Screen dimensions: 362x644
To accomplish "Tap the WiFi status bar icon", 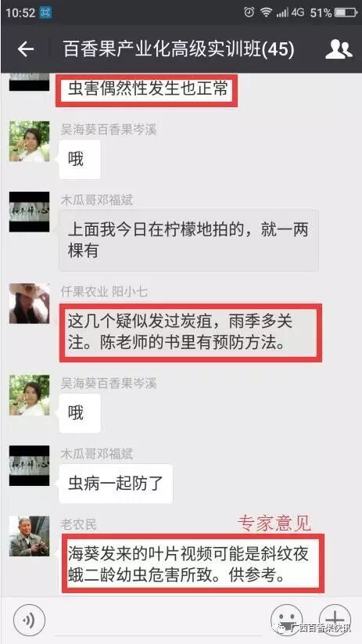I will (267, 13).
